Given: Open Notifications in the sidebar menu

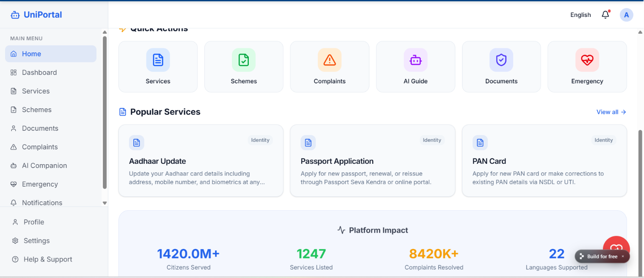Looking at the screenshot, I should point(51,203).
